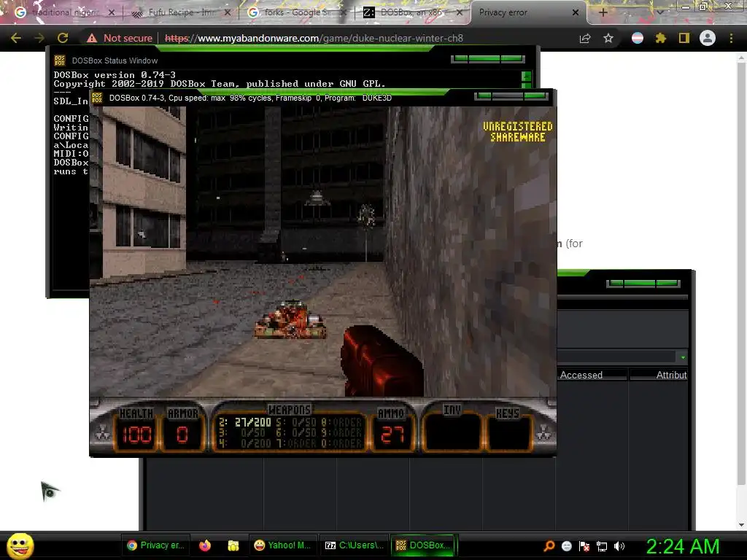Click the Weapons ammo list panel

[290, 432]
